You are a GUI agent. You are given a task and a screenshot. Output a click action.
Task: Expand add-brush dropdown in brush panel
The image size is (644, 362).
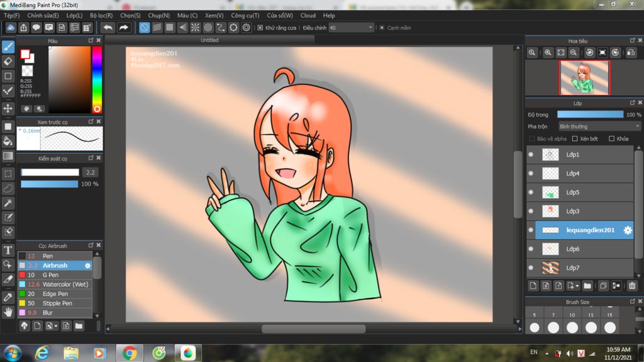(56, 326)
